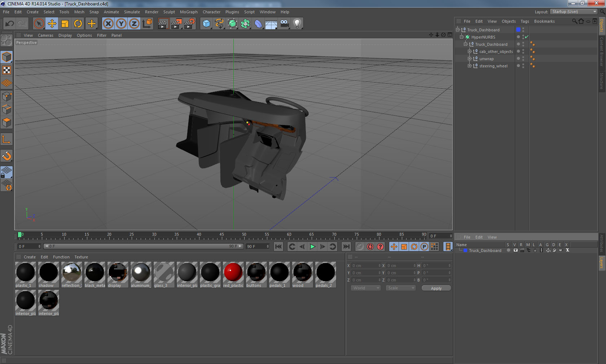
Task: Click the Apply button
Action: (436, 288)
